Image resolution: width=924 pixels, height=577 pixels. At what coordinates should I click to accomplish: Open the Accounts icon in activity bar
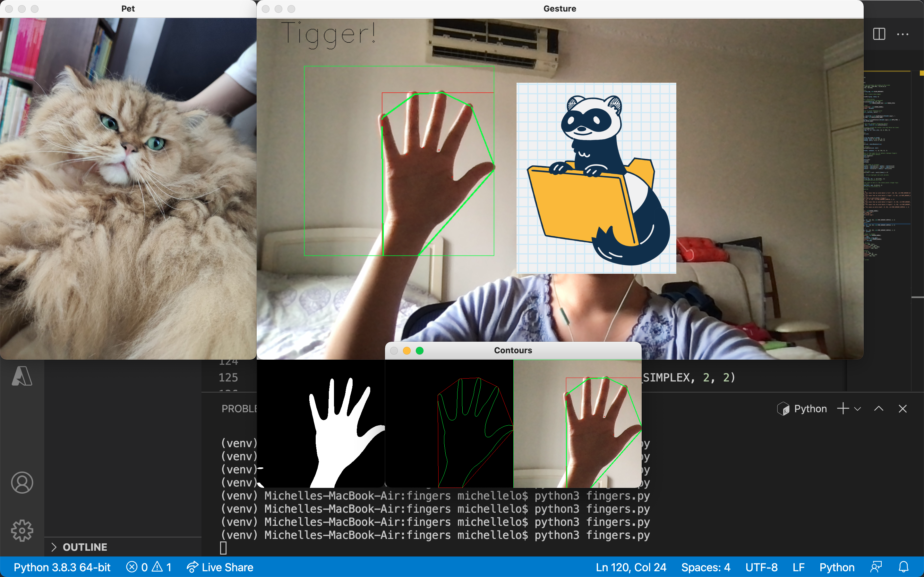(x=22, y=482)
